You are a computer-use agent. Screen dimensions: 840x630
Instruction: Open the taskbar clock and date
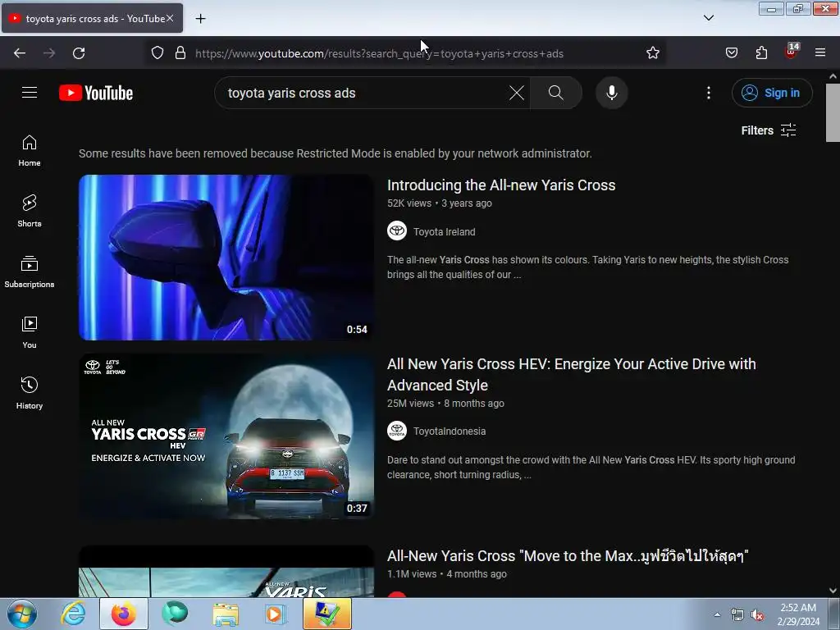[x=798, y=614]
